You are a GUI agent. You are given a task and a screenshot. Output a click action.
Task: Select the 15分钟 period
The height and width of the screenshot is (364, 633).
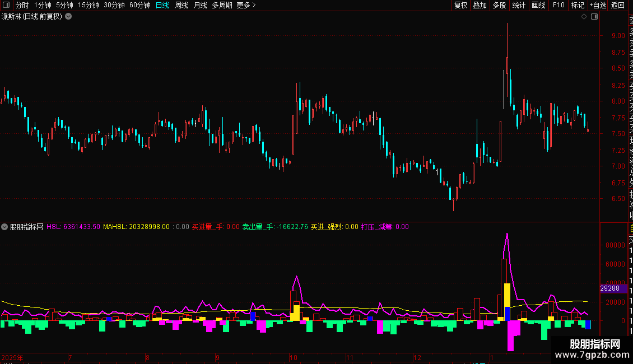[x=89, y=5]
